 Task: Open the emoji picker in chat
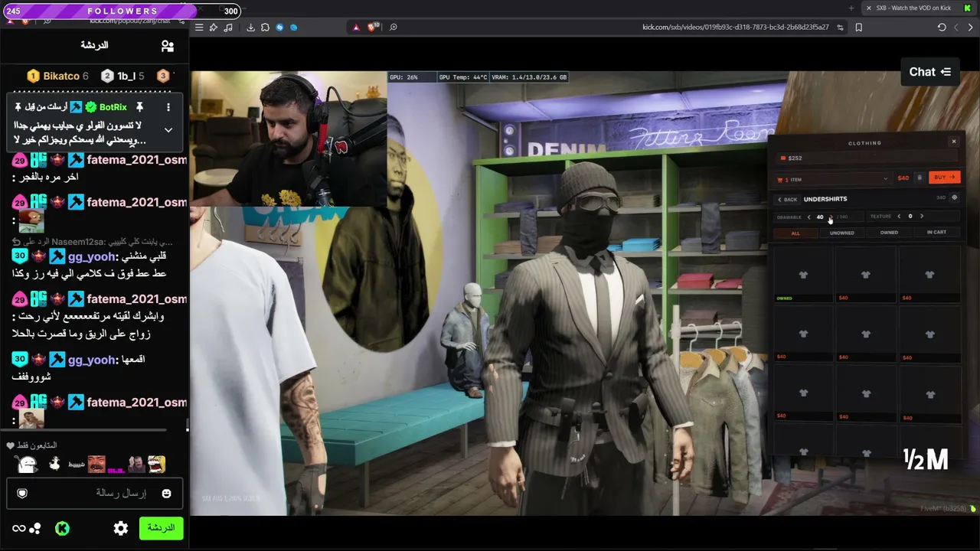coord(166,494)
